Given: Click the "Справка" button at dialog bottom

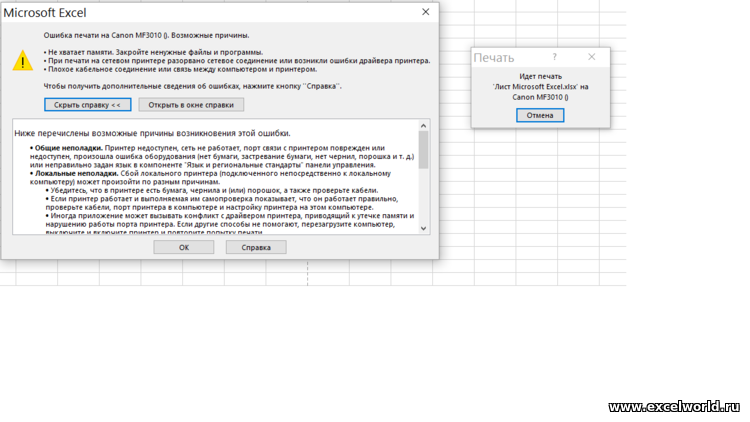Looking at the screenshot, I should point(256,247).
